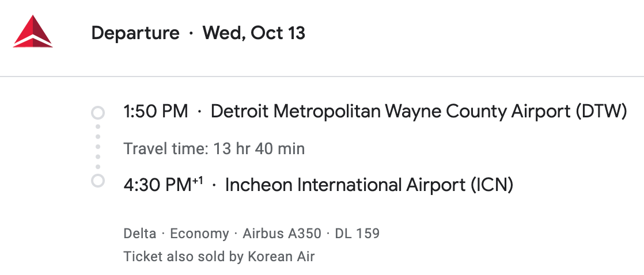Click the red Delta airline logo
This screenshot has width=644, height=275.
(x=33, y=32)
